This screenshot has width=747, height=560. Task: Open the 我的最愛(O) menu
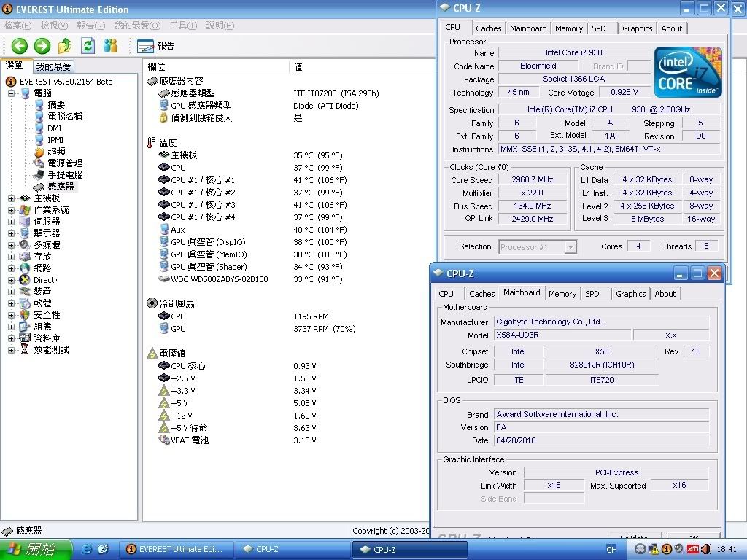pos(137,26)
